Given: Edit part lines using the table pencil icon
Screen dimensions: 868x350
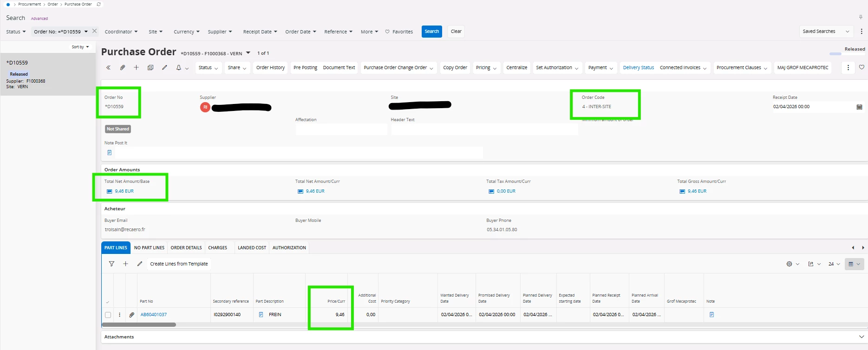Looking at the screenshot, I should (139, 264).
